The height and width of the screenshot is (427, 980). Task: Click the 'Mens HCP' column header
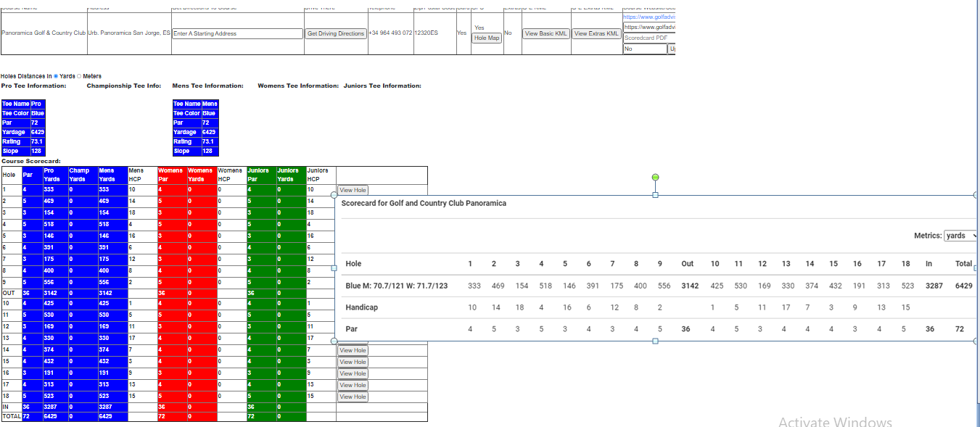point(142,175)
